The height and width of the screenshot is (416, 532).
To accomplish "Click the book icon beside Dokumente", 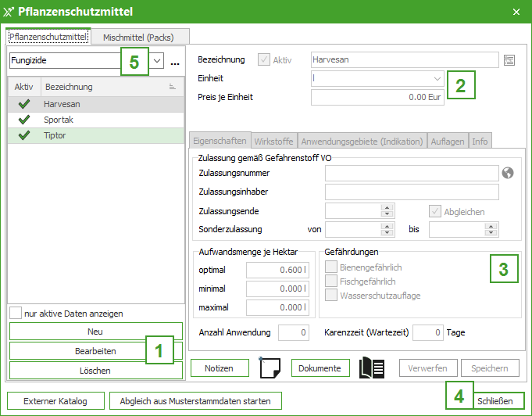I will pos(371,368).
